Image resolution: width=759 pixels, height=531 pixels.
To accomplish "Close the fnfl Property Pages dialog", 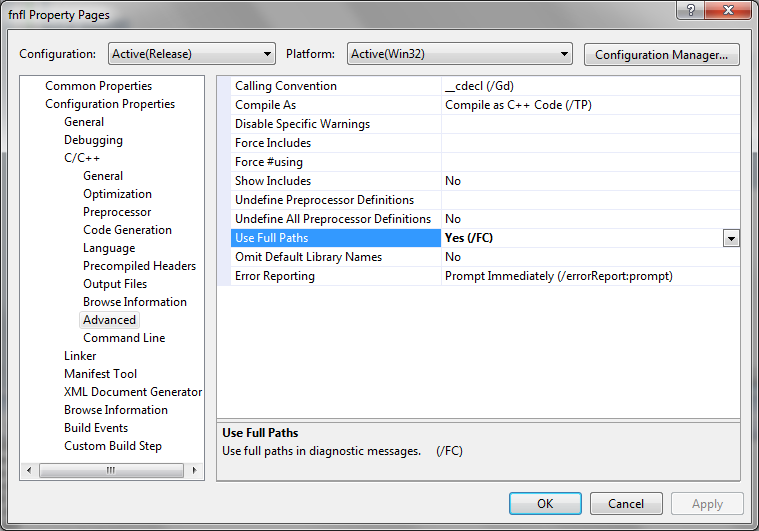I will (728, 10).
